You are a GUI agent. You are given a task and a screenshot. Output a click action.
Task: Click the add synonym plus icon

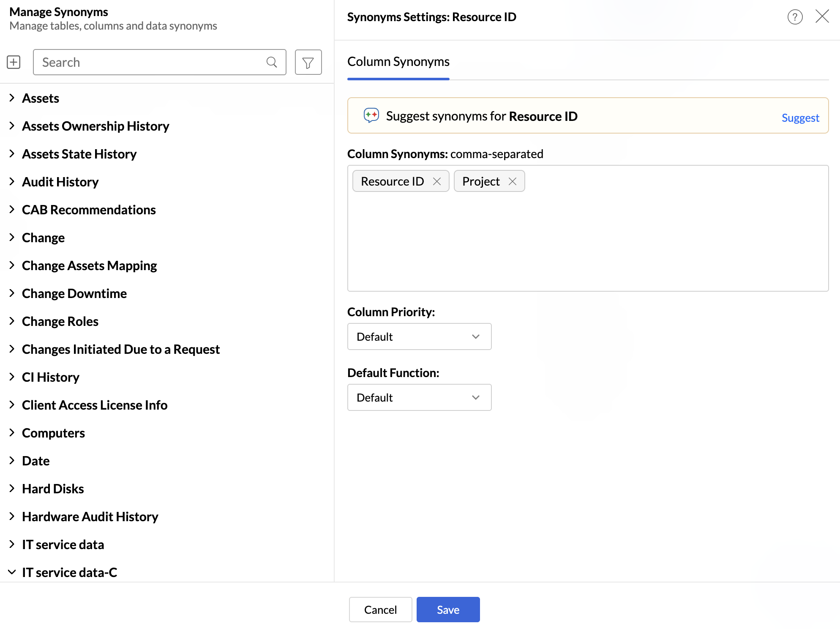click(14, 62)
